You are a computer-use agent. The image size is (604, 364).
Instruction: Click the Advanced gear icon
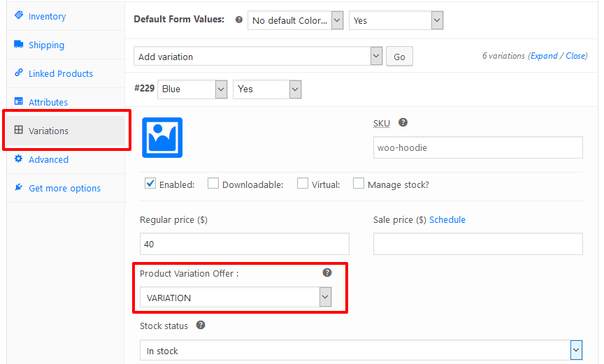(x=18, y=159)
